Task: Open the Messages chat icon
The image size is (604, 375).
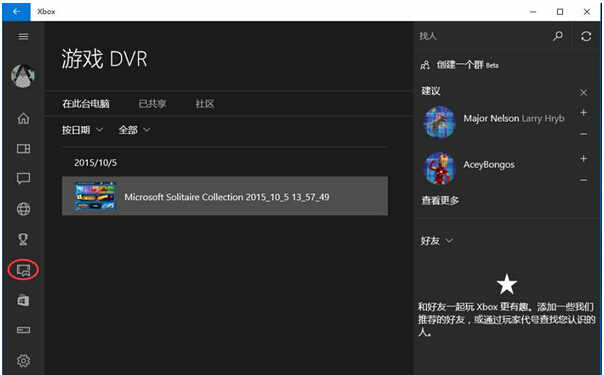Action: coord(23,178)
